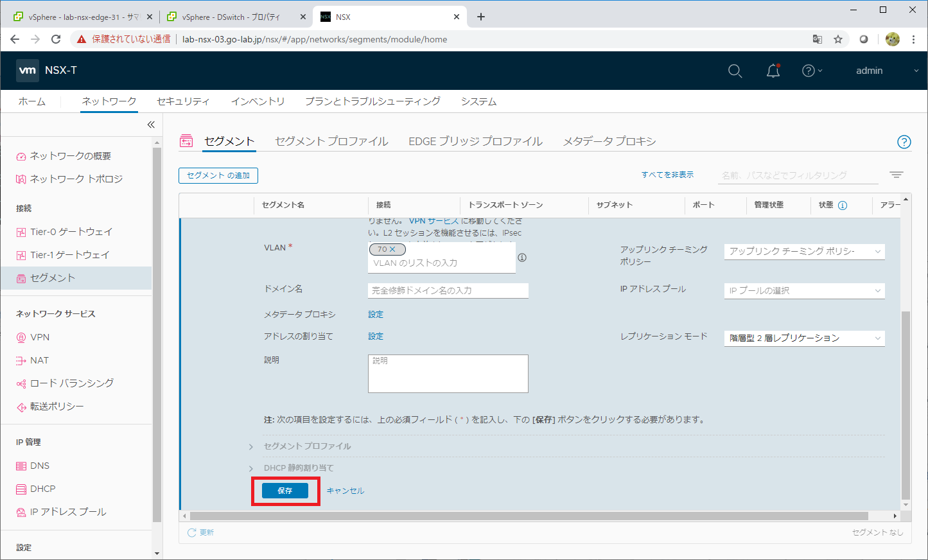Image resolution: width=928 pixels, height=560 pixels.
Task: Switch to the ホーム top menu
Action: (32, 101)
